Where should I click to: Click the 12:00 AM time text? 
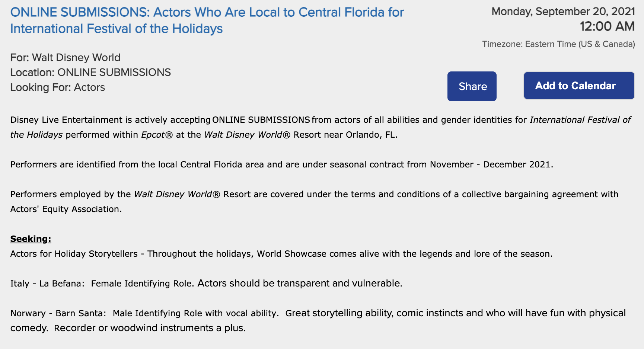click(x=607, y=26)
